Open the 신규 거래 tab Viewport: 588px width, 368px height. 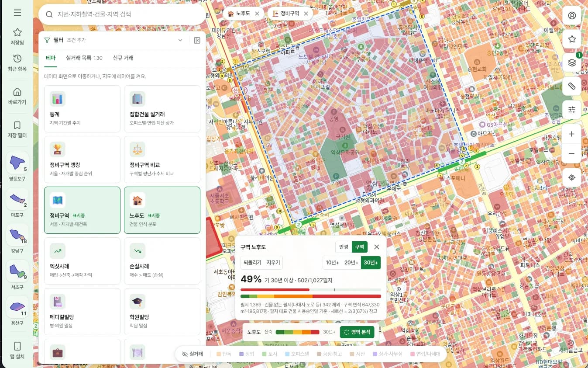tap(123, 58)
